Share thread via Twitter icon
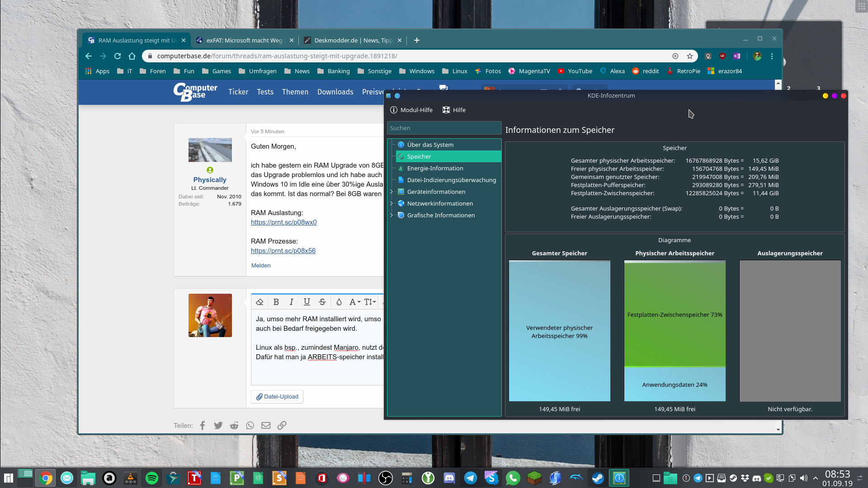868x488 pixels. coord(218,425)
